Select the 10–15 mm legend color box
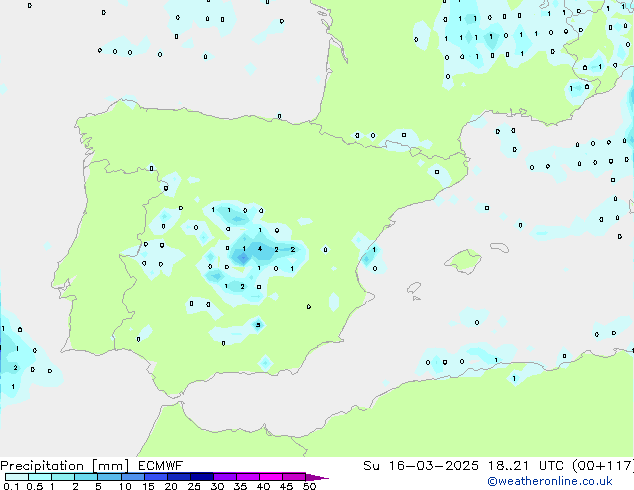The height and width of the screenshot is (490, 634). pos(132,477)
